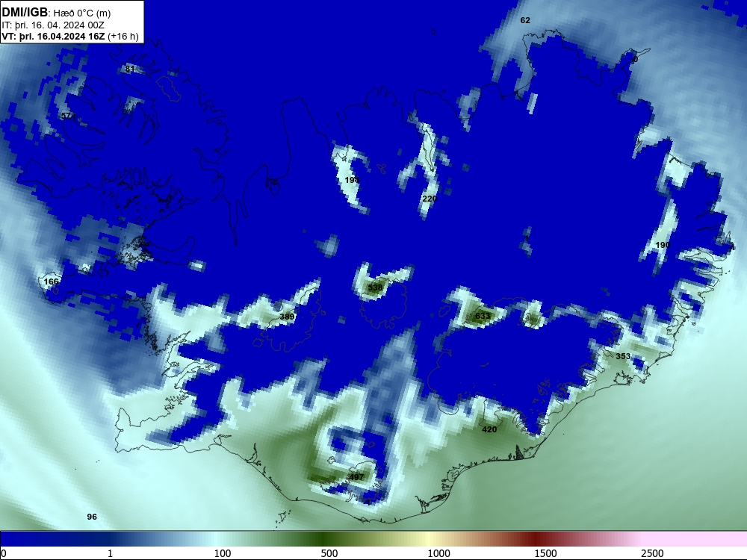The image size is (747, 560).
Task: Click the initial time 'IT: þri. 16. 04. 2024 00Z'
Action: (x=53, y=25)
